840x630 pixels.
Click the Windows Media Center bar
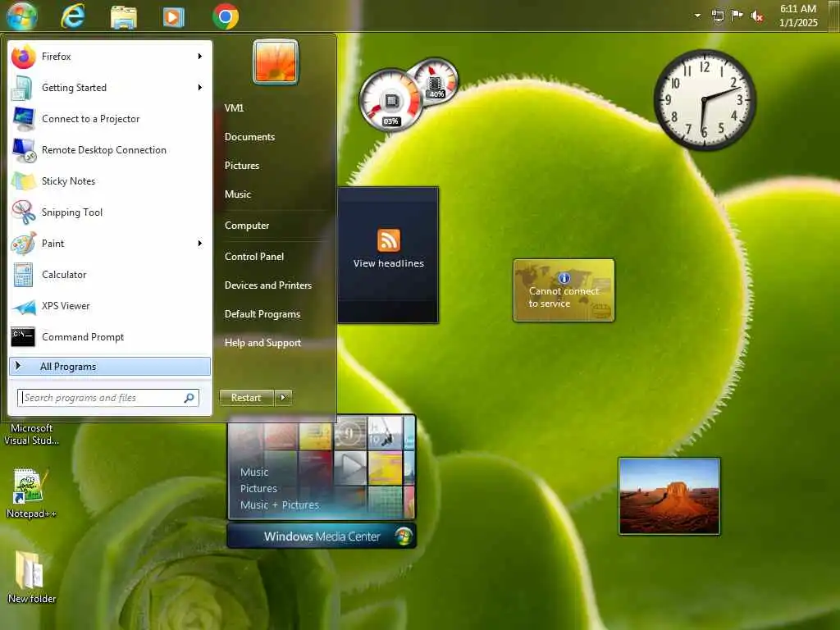pos(322,536)
